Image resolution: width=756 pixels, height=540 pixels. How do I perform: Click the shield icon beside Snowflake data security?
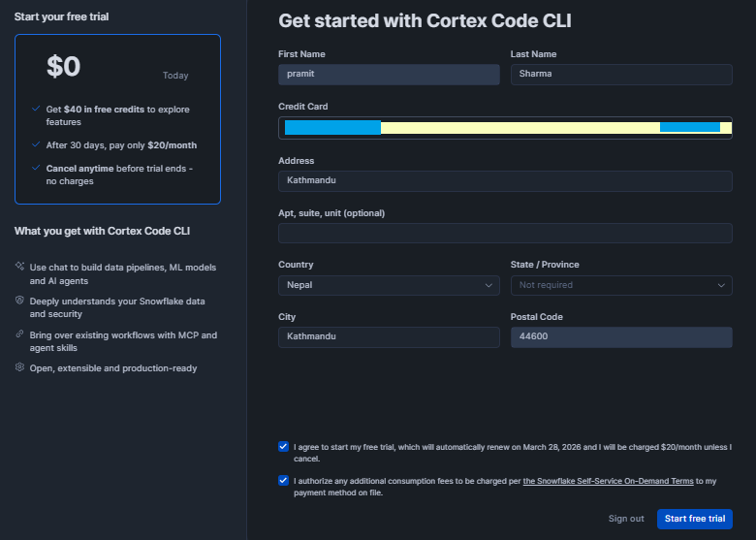[19, 300]
